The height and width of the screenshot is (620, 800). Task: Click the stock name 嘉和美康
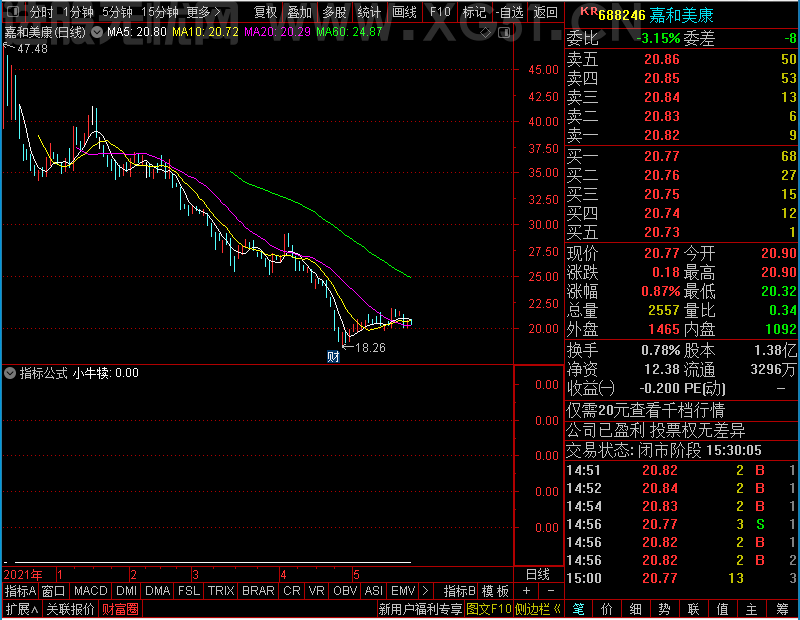point(682,15)
